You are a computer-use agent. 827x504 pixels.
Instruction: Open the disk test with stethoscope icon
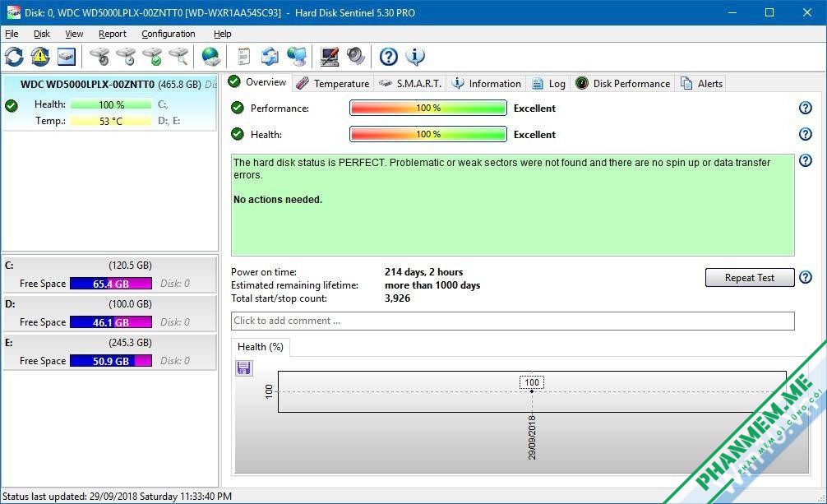(x=99, y=57)
